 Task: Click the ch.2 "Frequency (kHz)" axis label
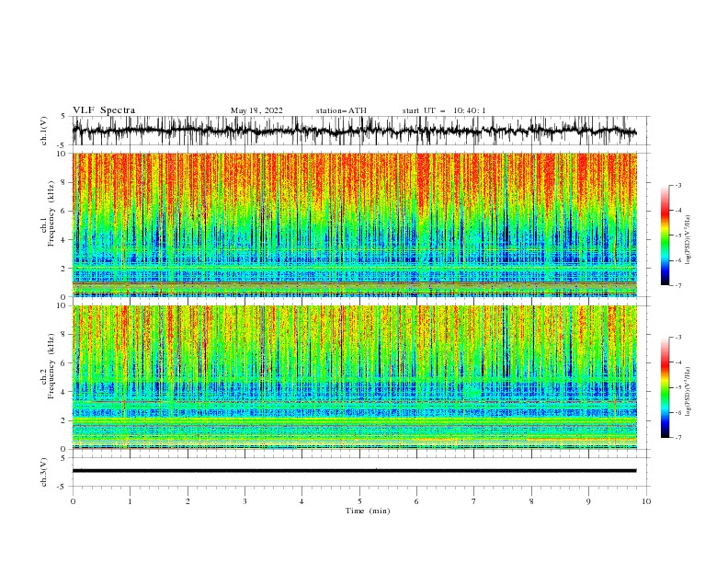(51, 366)
